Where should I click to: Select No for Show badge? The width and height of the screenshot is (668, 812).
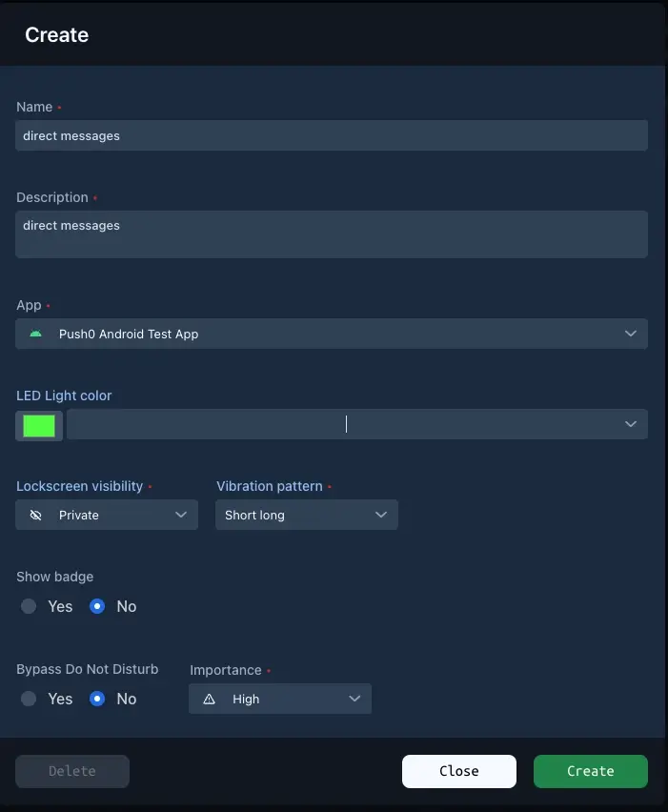[x=97, y=606]
